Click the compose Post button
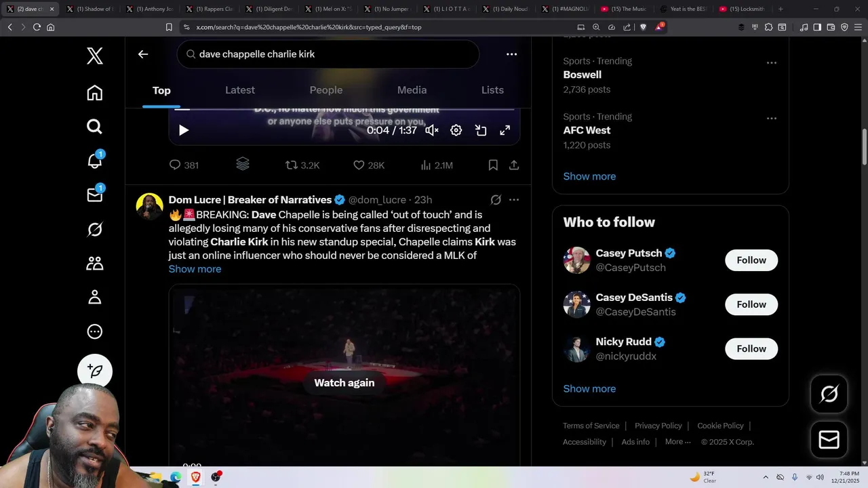This screenshot has height=488, width=868. (x=95, y=371)
